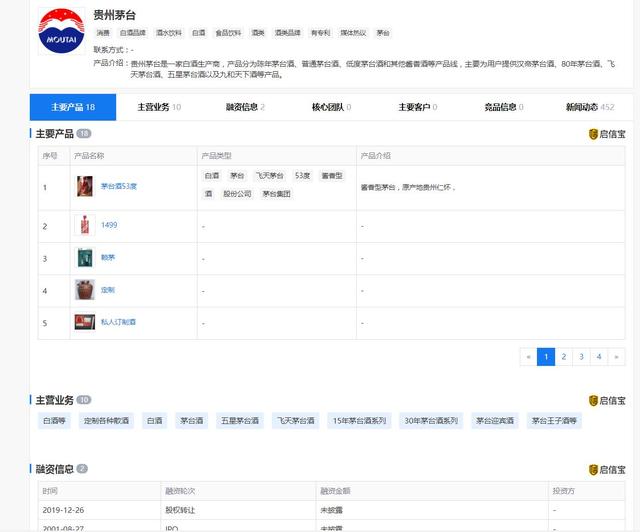Click the 茅台迎宾酒 business tag
Image resolution: width=640 pixels, height=532 pixels.
click(x=495, y=421)
